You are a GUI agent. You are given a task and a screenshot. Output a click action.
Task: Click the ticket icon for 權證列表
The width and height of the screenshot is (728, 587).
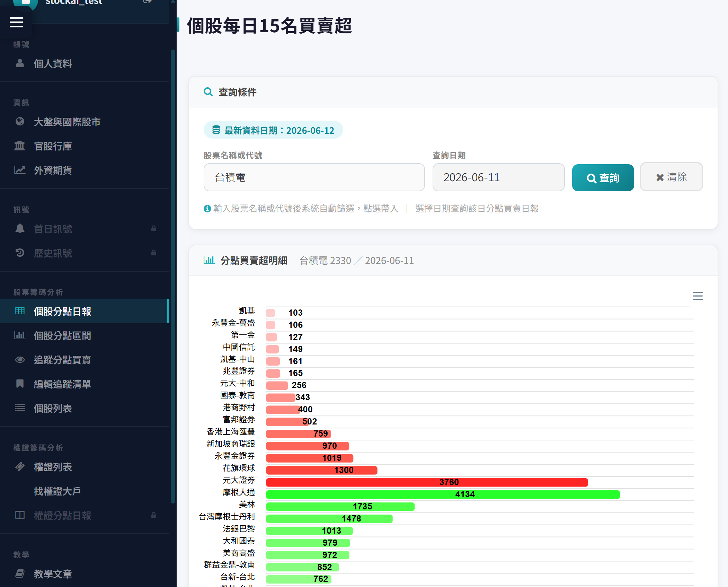click(20, 466)
